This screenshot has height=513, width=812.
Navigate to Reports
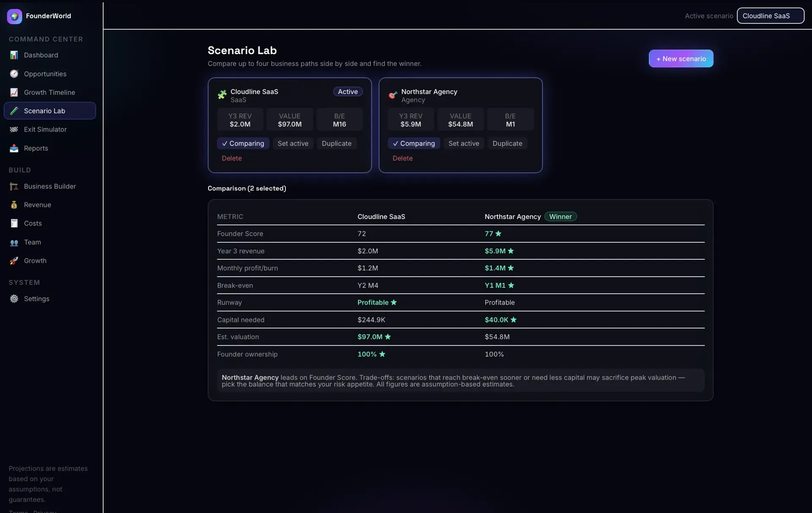pos(50,148)
